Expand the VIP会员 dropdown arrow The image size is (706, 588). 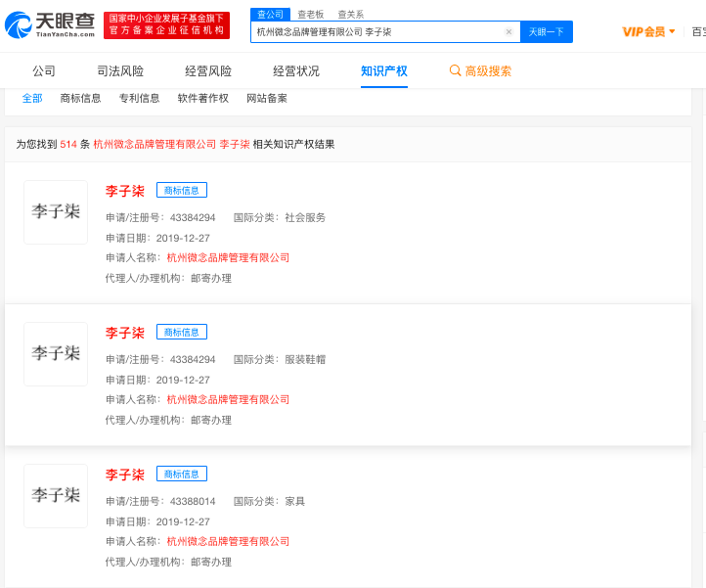pos(672,31)
